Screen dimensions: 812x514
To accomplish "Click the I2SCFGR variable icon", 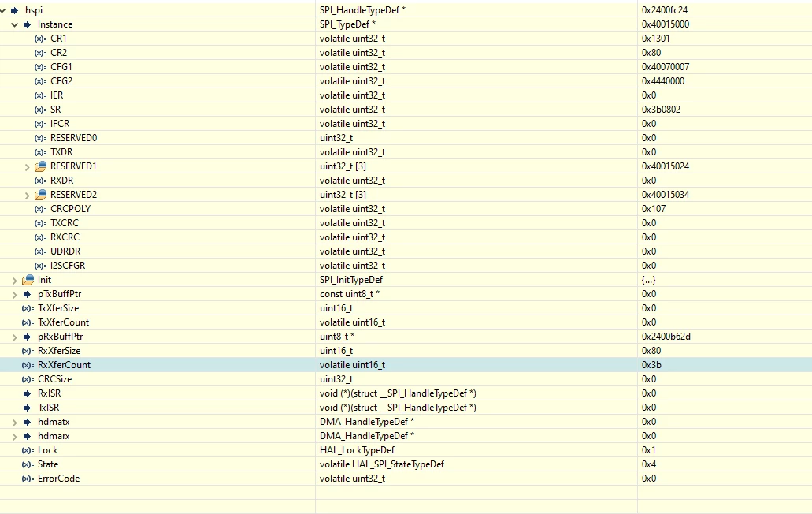I will (x=40, y=266).
